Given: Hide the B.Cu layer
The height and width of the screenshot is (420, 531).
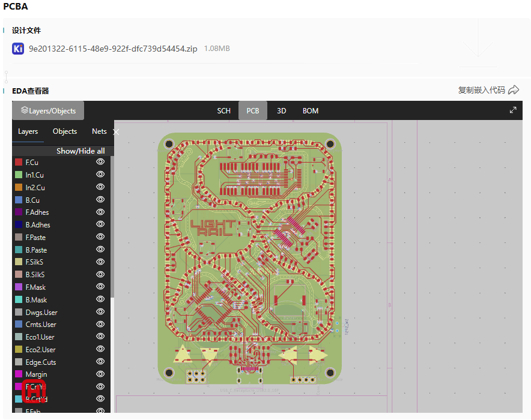Looking at the screenshot, I should 100,199.
